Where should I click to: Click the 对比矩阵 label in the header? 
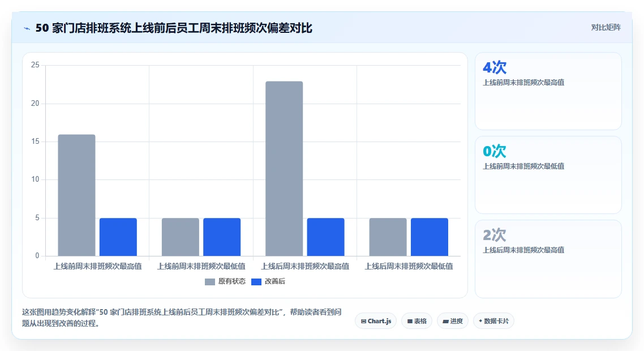coord(606,28)
